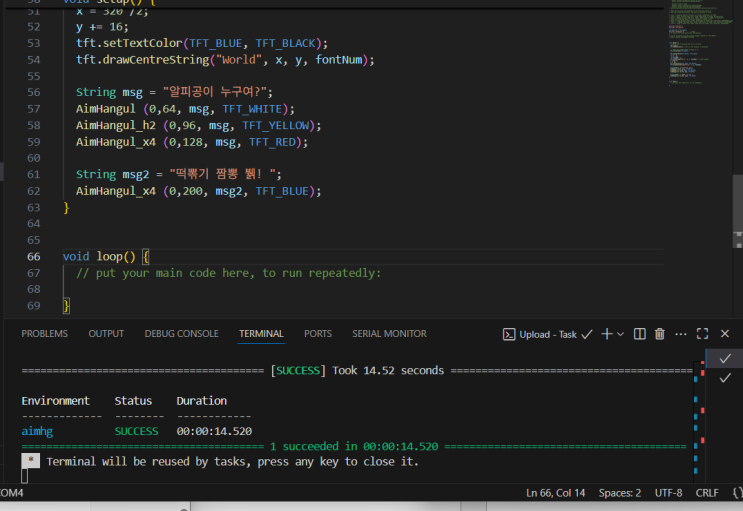This screenshot has width=743, height=511.
Task: Open the PORTS tab
Action: [318, 334]
